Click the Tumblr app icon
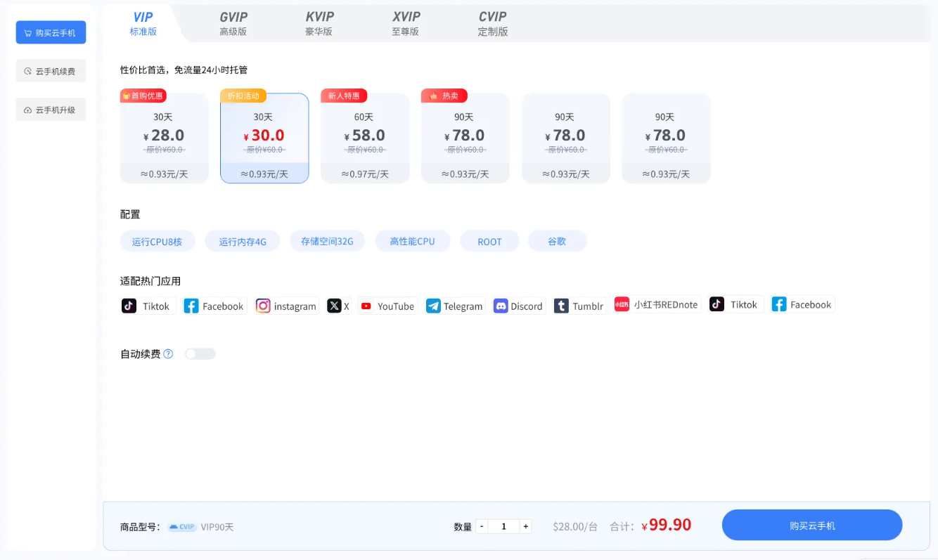The image size is (938, 560). pyautogui.click(x=561, y=306)
